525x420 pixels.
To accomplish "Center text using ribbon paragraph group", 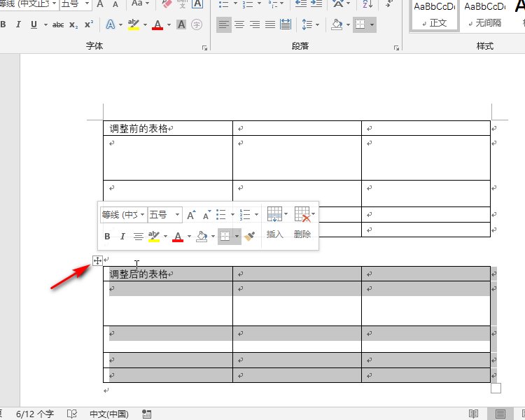I will point(239,24).
